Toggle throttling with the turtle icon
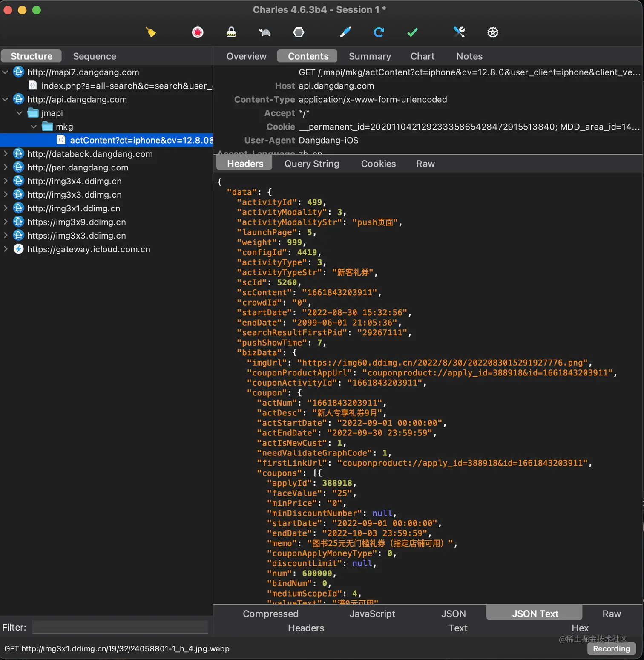 (x=265, y=32)
